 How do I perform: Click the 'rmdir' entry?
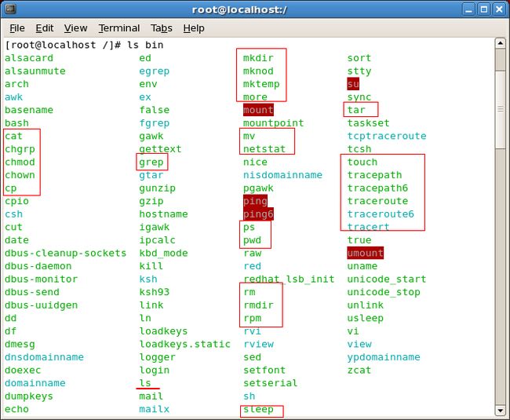pyautogui.click(x=258, y=305)
